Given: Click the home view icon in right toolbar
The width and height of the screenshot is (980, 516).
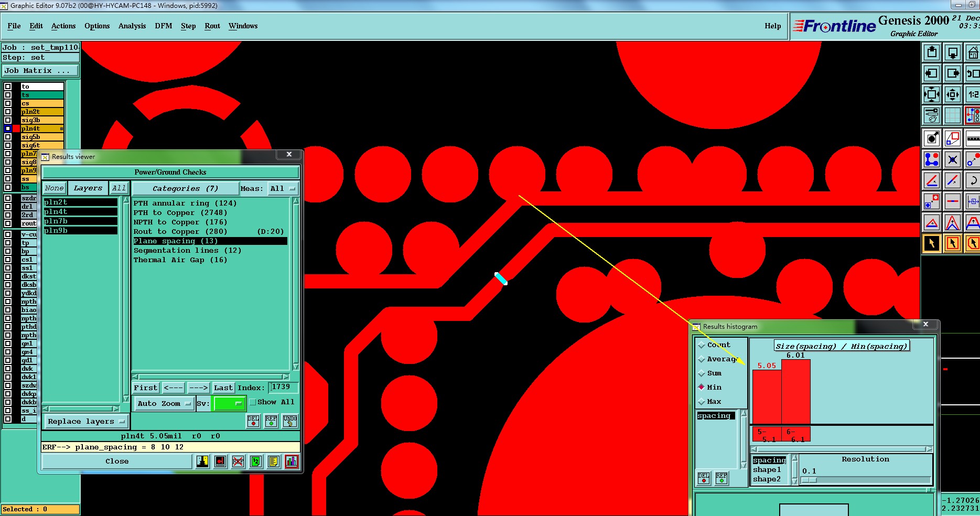Looking at the screenshot, I should click(x=973, y=52).
